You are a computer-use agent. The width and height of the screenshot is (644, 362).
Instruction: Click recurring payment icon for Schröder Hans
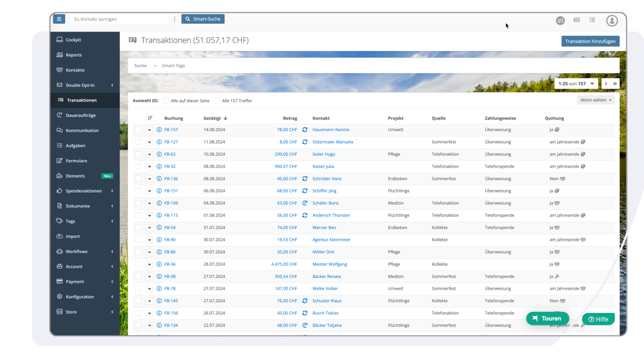(305, 179)
